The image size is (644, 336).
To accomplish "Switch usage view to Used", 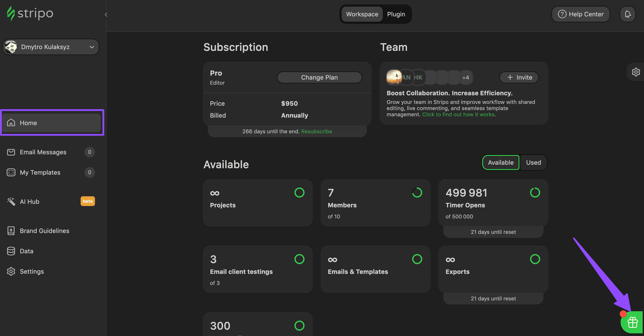I will [x=533, y=162].
